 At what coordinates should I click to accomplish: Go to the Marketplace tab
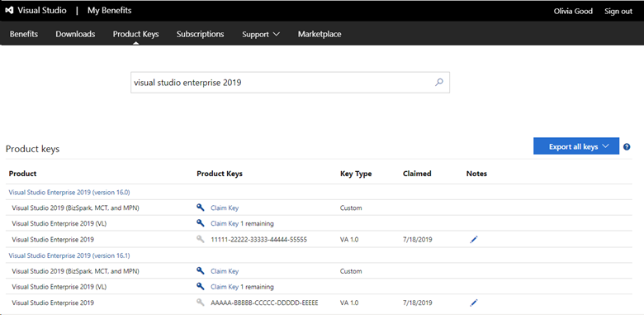(320, 34)
